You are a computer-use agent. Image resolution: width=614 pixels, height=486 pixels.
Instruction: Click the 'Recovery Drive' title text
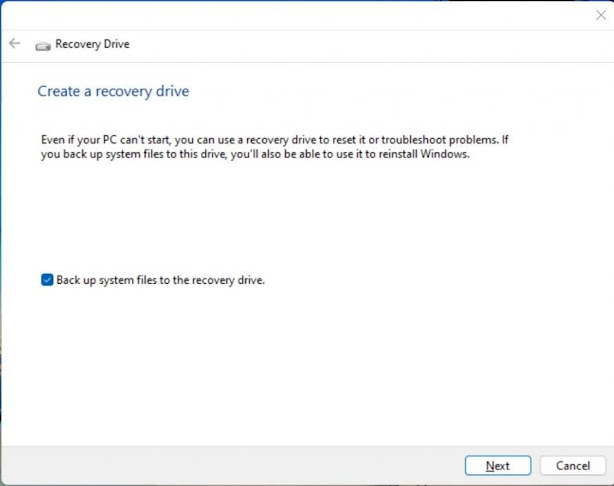click(x=92, y=44)
